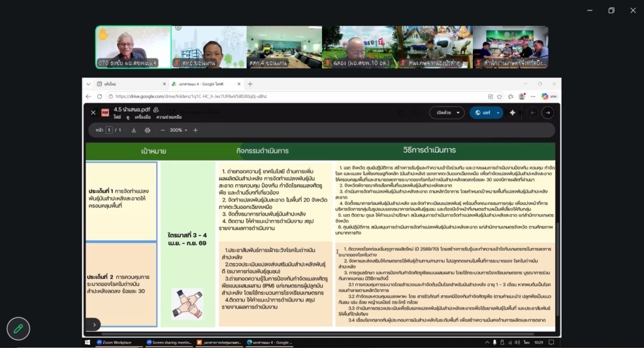
Task: Click the favorite star in address bar
Action: (499, 97)
